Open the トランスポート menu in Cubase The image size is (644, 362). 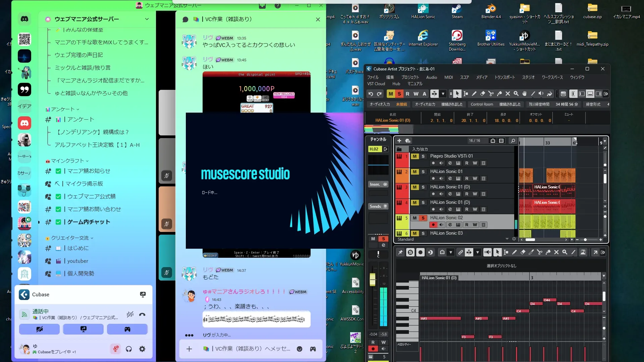504,77
